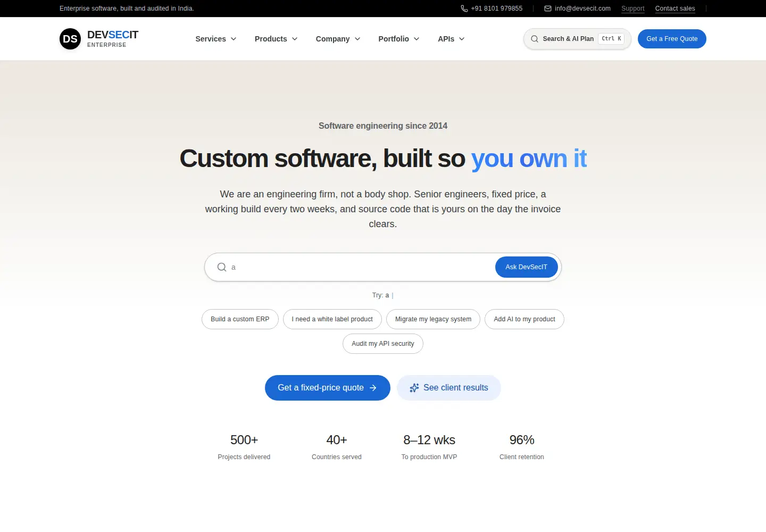Open the APIs menu

pyautogui.click(x=451, y=39)
